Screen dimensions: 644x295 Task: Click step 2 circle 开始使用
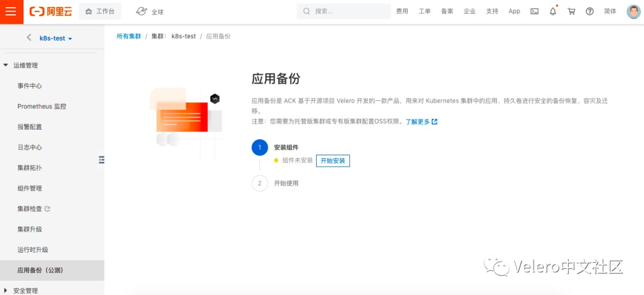pyautogui.click(x=259, y=183)
